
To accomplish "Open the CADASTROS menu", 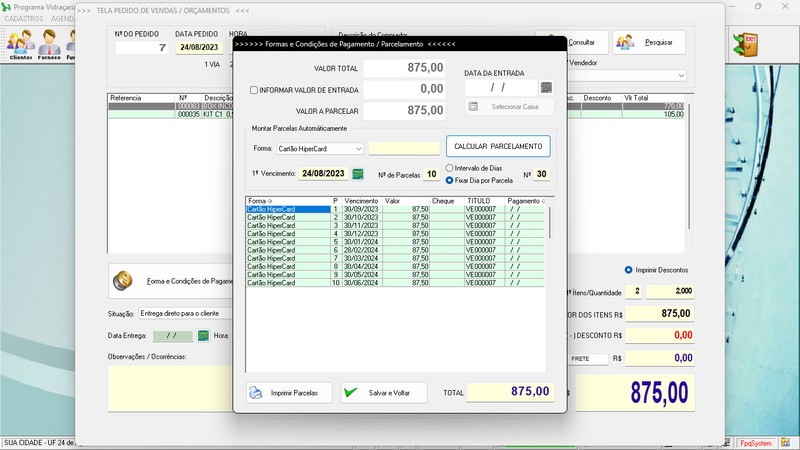I will [x=24, y=19].
